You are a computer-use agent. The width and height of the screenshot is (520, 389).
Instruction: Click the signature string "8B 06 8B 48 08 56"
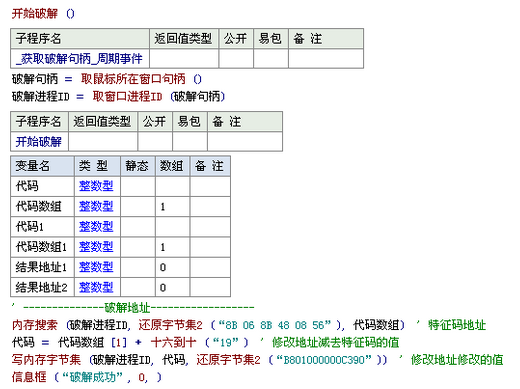(x=275, y=325)
